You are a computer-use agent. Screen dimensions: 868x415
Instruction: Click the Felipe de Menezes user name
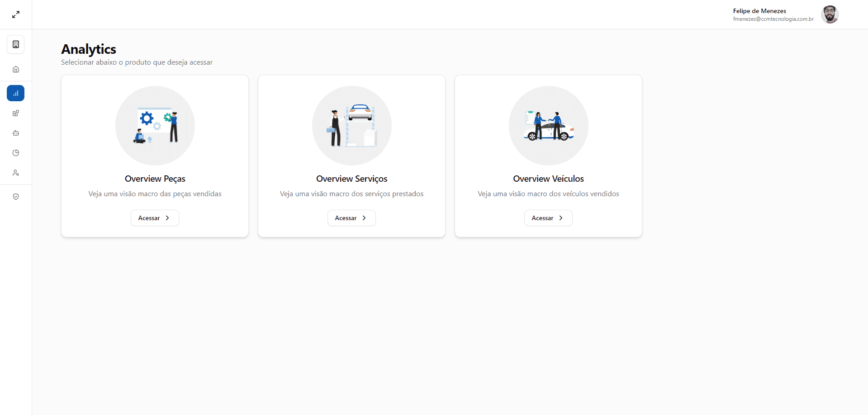(759, 11)
